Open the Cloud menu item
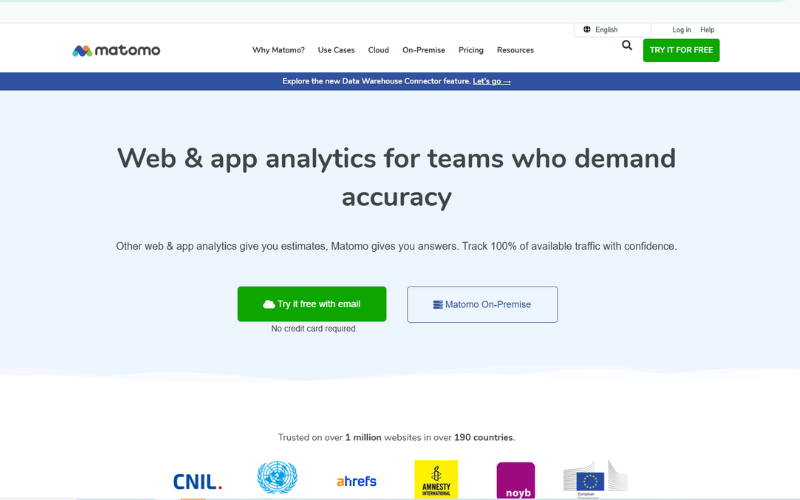This screenshot has width=800, height=500. pyautogui.click(x=379, y=50)
